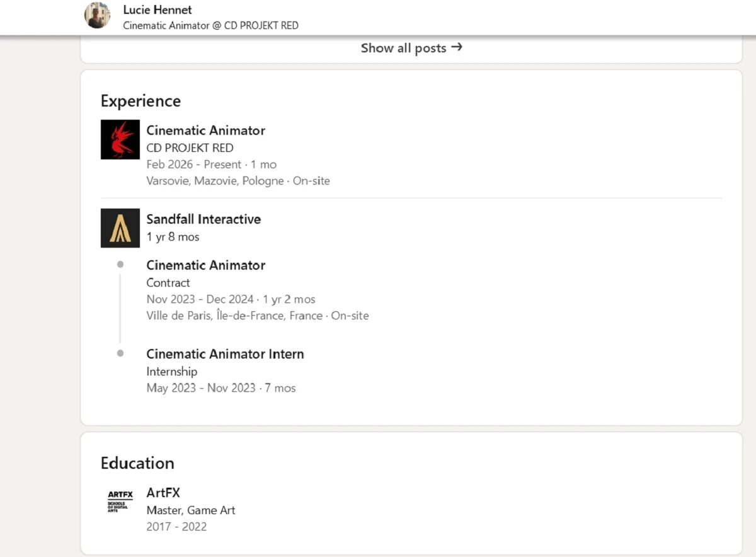Click the Education section heading
756x557 pixels.
pos(137,463)
